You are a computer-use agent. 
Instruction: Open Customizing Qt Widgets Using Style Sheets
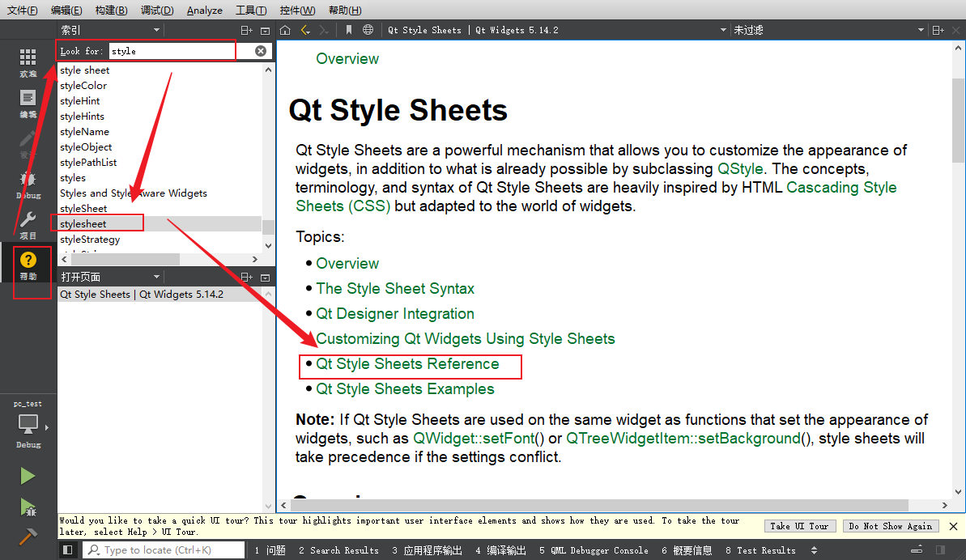pyautogui.click(x=465, y=339)
